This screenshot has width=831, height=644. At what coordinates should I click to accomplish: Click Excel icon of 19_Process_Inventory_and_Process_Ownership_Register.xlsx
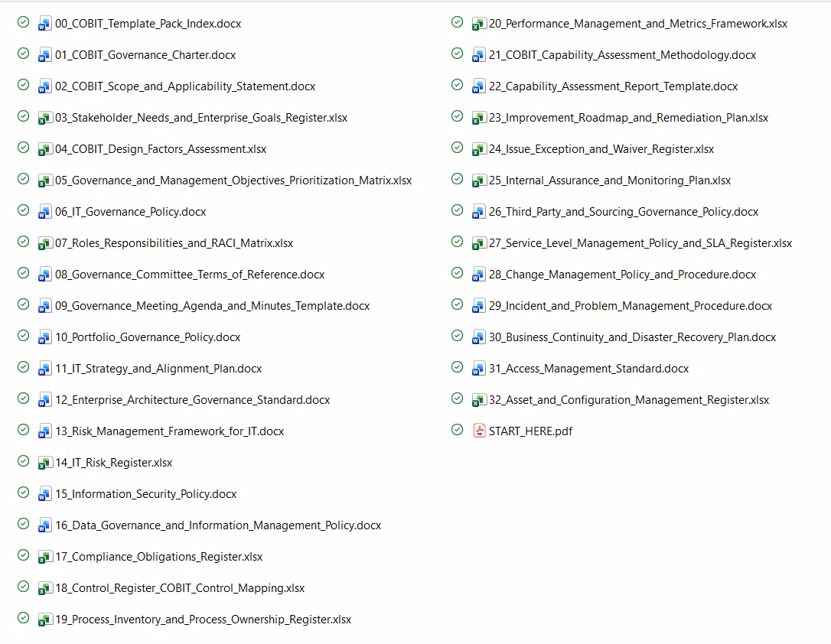(44, 620)
